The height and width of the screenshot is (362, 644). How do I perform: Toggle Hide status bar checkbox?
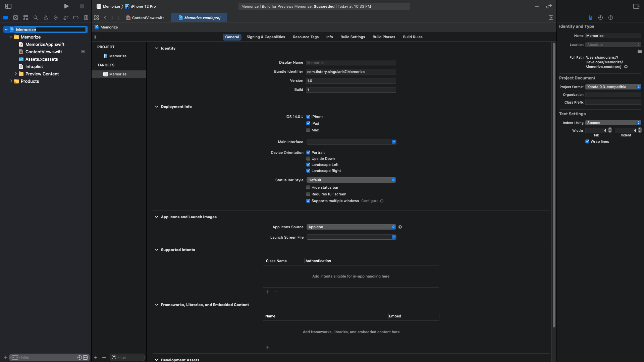[x=308, y=188]
